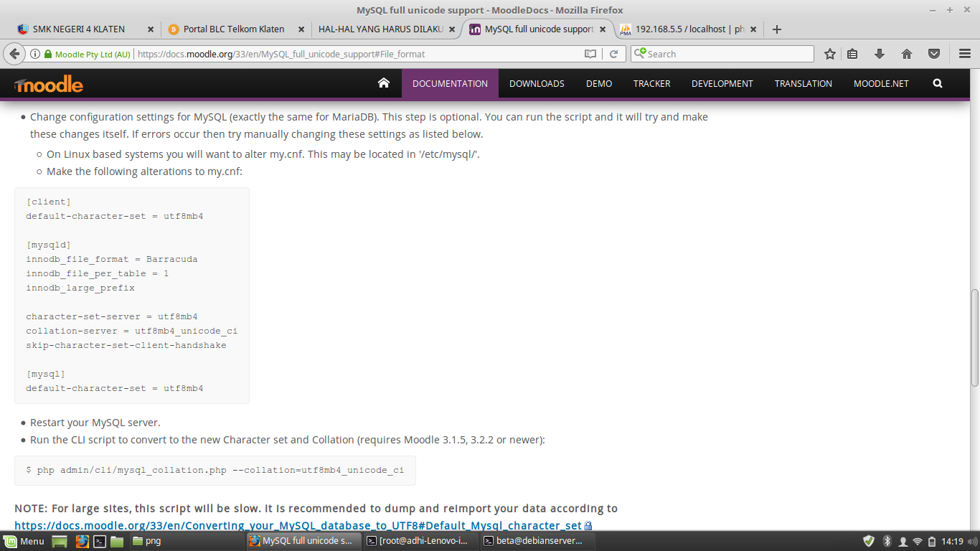980x551 pixels.
Task: Launch Firefox from the panel launcher
Action: pos(83,541)
